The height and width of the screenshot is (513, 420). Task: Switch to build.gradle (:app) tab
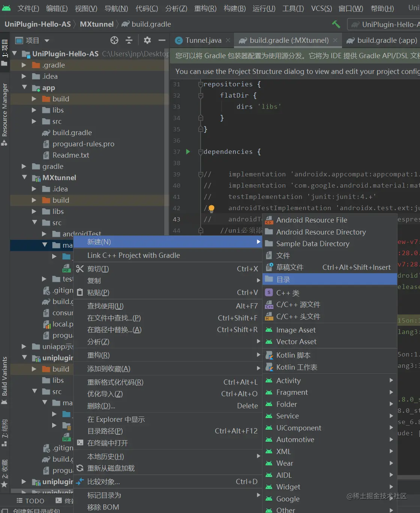[382, 40]
